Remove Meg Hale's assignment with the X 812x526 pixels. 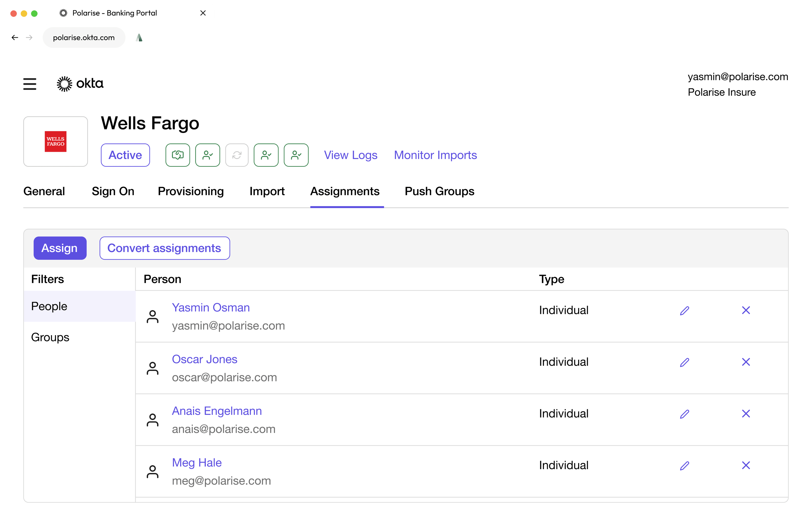746,465
